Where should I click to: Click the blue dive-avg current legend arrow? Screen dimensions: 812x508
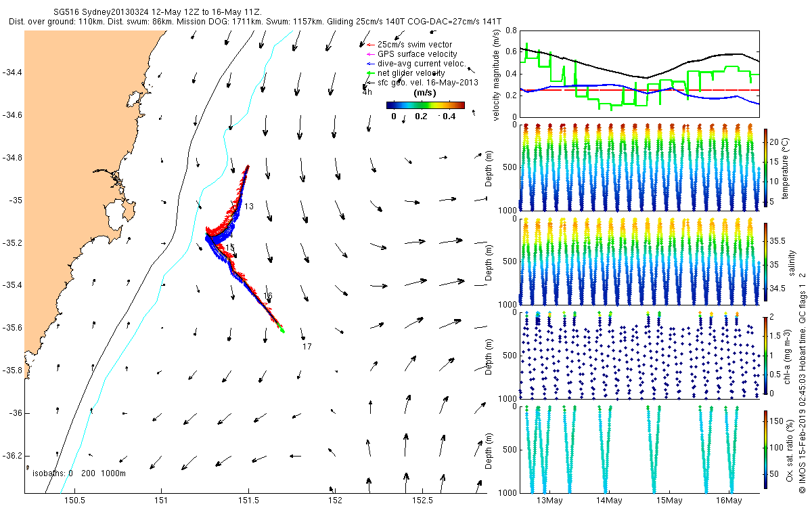click(x=370, y=64)
